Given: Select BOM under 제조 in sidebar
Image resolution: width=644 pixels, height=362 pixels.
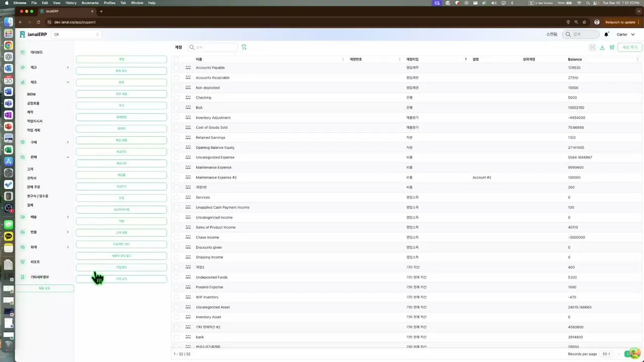Looking at the screenshot, I should point(31,94).
